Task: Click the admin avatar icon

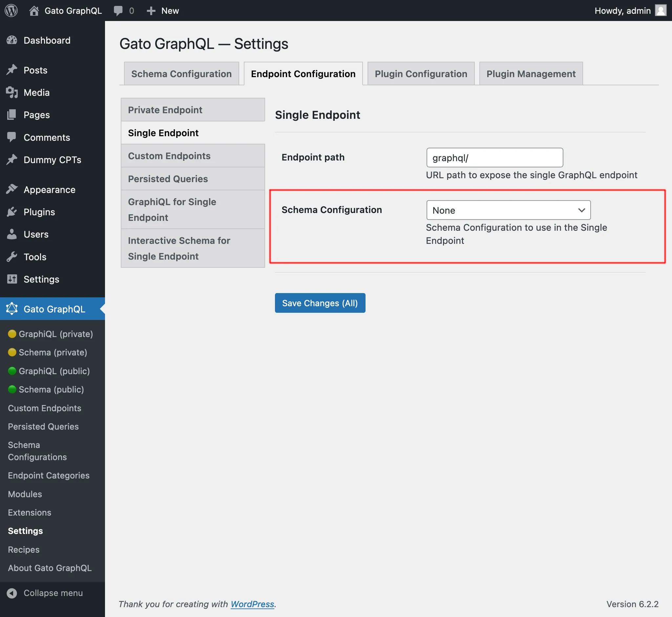Action: (661, 11)
